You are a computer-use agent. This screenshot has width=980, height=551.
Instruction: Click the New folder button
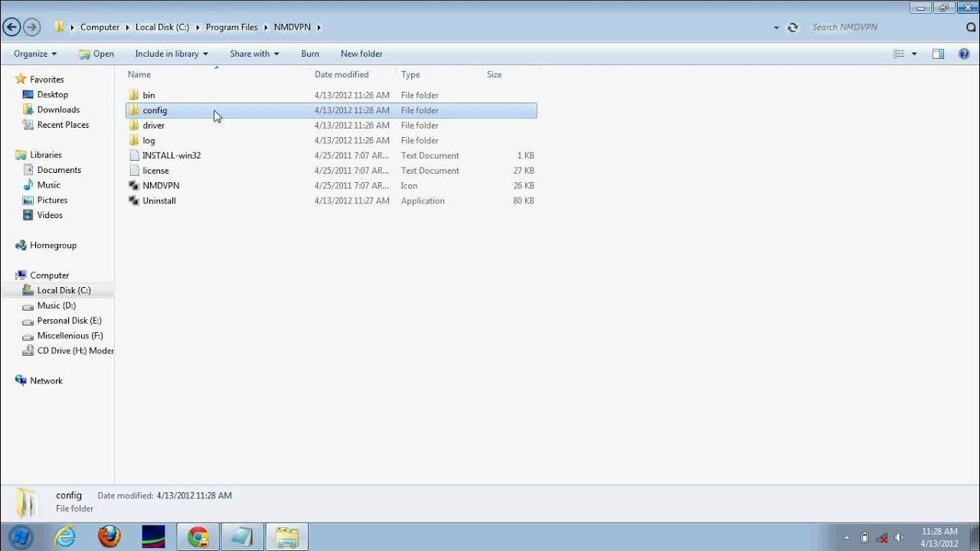(x=361, y=54)
